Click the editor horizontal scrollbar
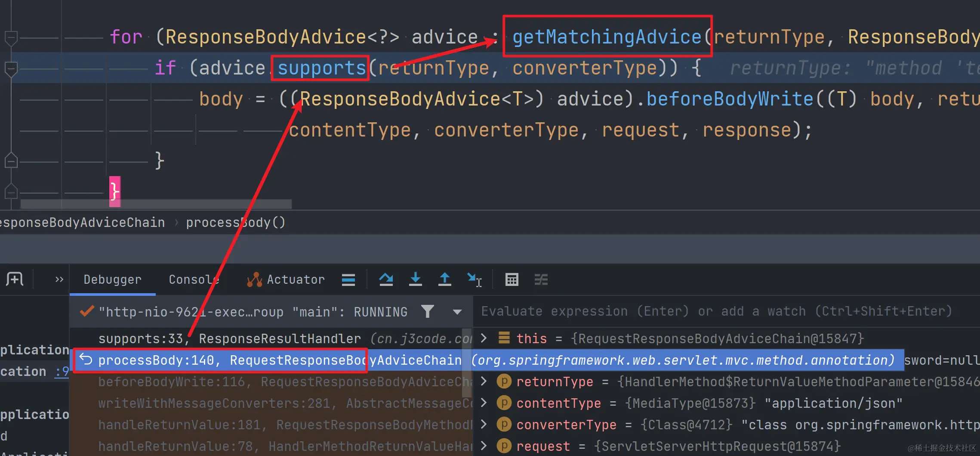The width and height of the screenshot is (980, 456). [156, 204]
